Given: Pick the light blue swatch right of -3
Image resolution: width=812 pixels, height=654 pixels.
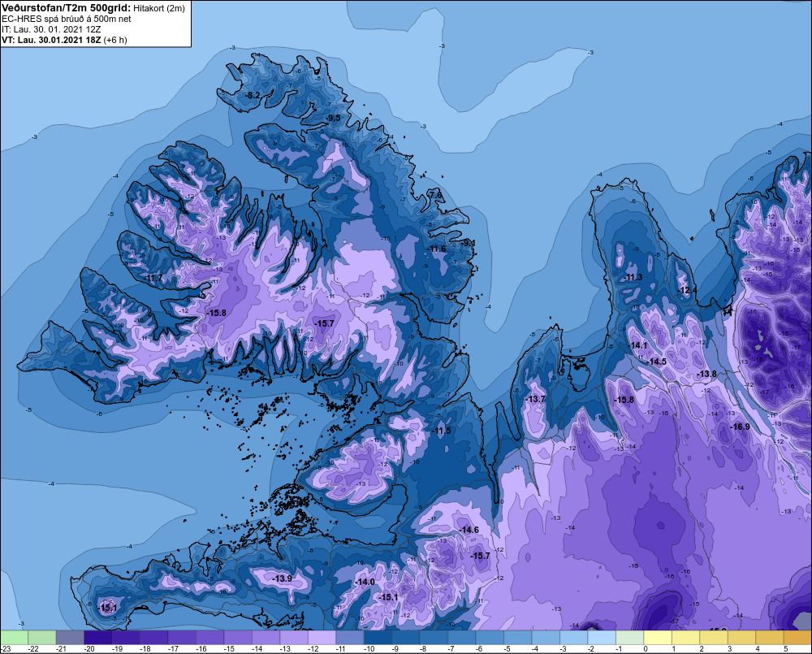Looking at the screenshot, I should point(573,637).
